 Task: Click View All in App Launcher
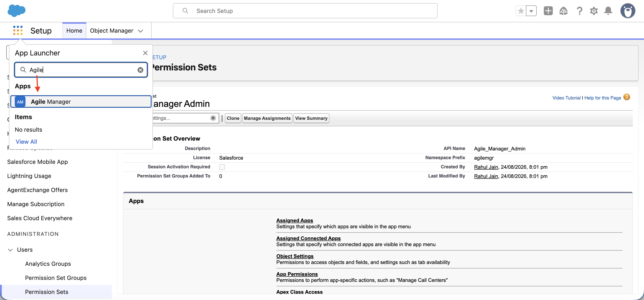(x=26, y=142)
